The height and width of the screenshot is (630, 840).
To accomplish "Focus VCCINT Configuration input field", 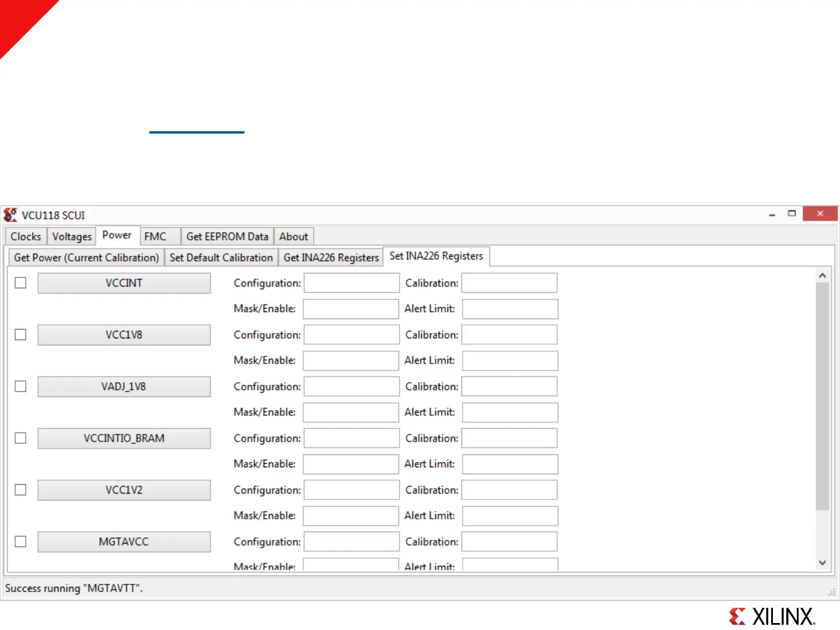I will point(352,283).
